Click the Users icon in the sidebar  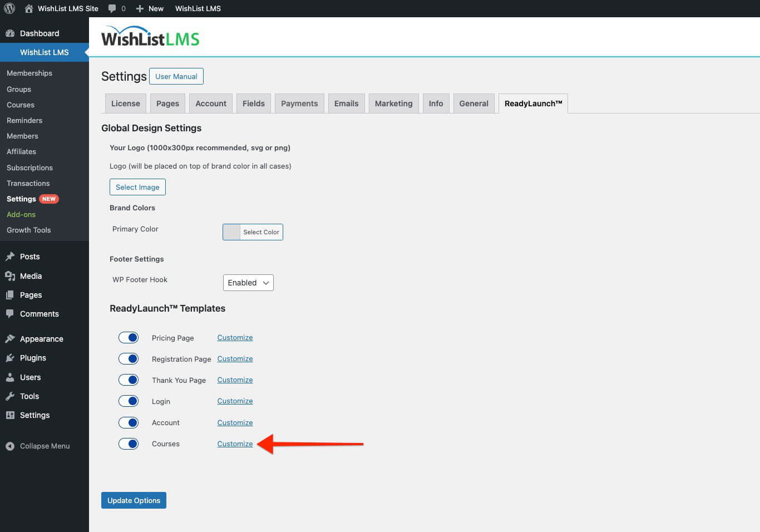coord(11,377)
